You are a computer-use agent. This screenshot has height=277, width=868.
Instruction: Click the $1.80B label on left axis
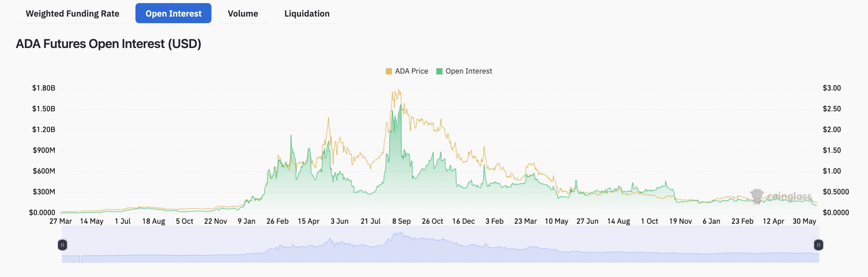point(44,88)
